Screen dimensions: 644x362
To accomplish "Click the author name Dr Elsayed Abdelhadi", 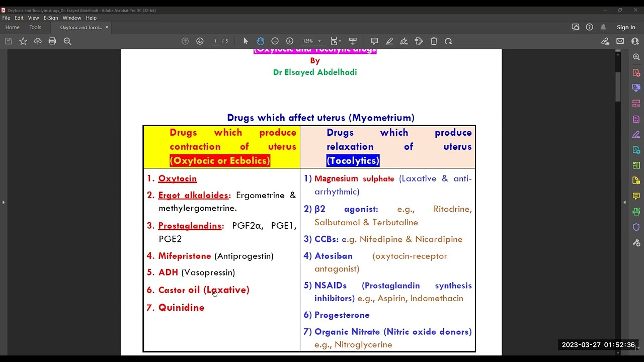I will pos(315,72).
